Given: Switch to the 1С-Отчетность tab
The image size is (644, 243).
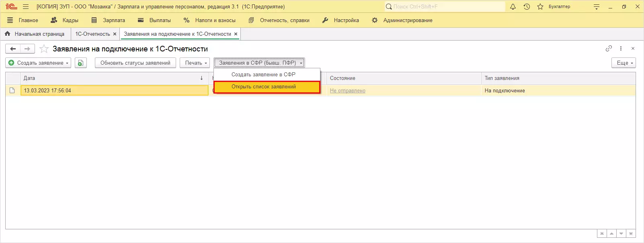Looking at the screenshot, I should (92, 34).
